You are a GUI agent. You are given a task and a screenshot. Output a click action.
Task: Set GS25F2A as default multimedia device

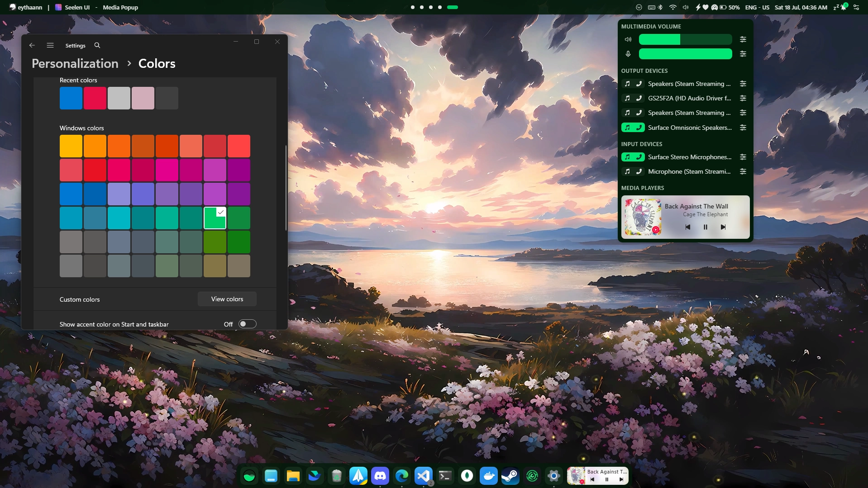[627, 98]
